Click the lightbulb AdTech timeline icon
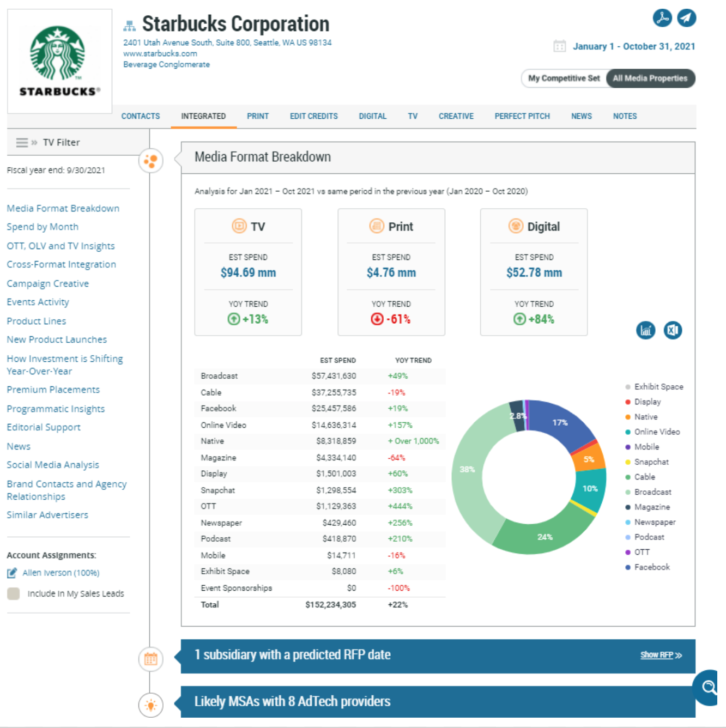 pyautogui.click(x=151, y=705)
